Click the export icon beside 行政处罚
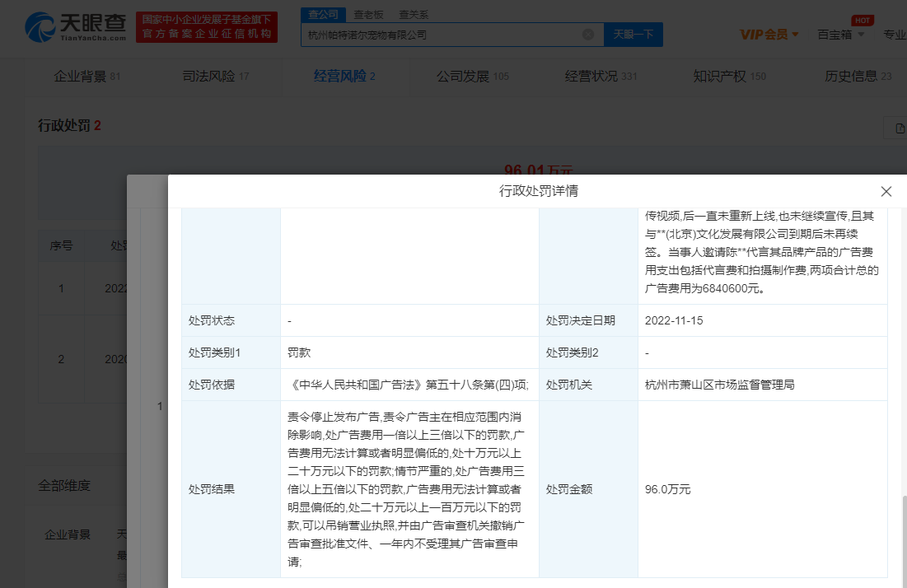 (896, 128)
